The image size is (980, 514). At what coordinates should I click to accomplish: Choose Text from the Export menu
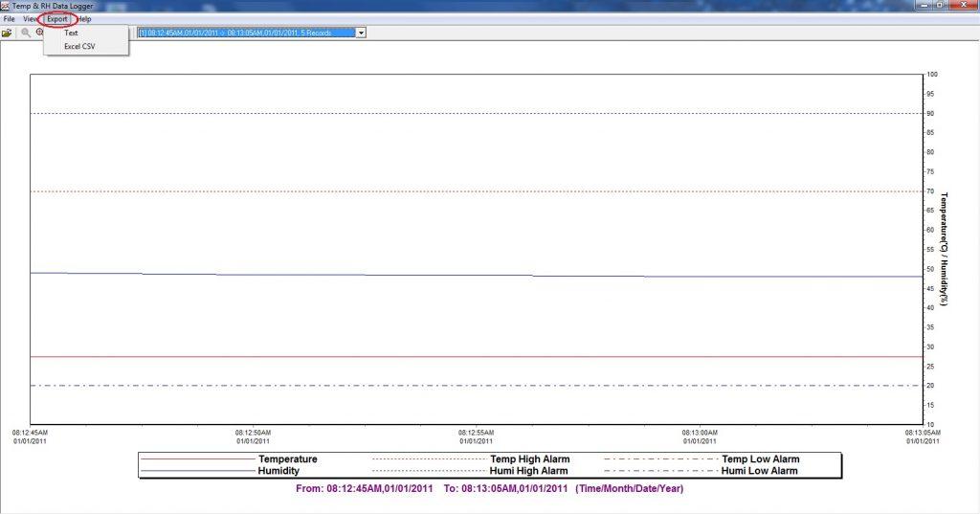72,34
